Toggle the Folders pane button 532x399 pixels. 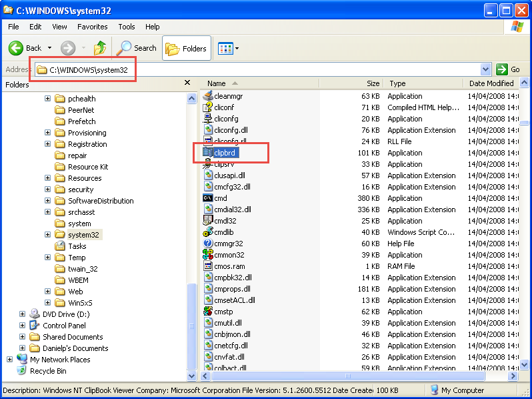tap(186, 49)
